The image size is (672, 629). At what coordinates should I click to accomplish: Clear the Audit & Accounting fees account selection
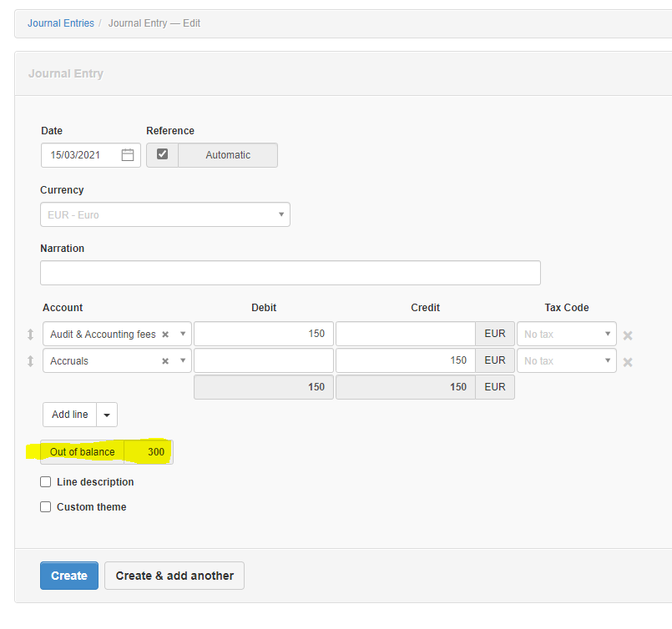[x=165, y=335]
